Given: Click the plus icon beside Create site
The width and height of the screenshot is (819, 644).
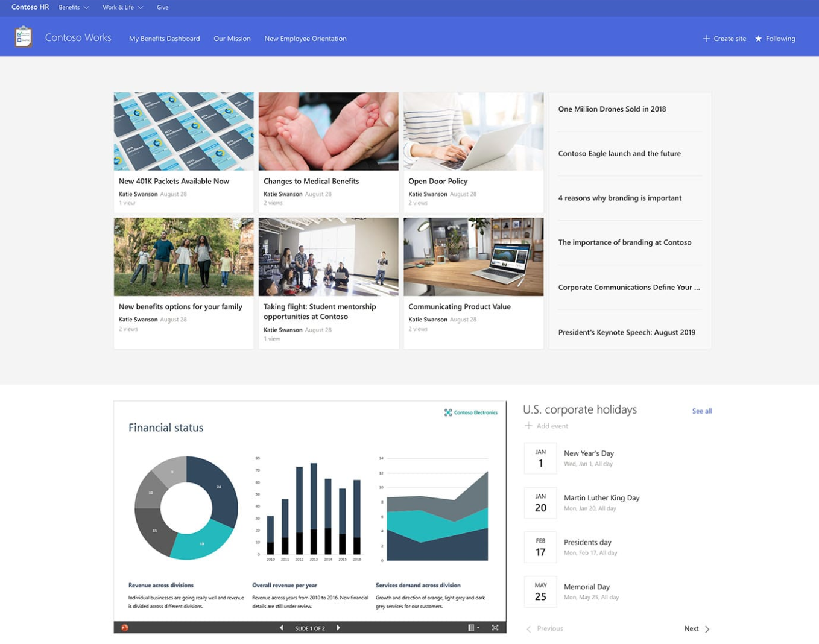Looking at the screenshot, I should tap(706, 39).
